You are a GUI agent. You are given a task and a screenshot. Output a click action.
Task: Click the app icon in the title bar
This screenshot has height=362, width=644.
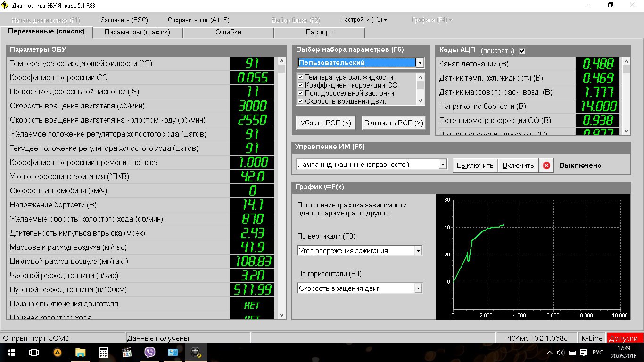click(x=5, y=5)
